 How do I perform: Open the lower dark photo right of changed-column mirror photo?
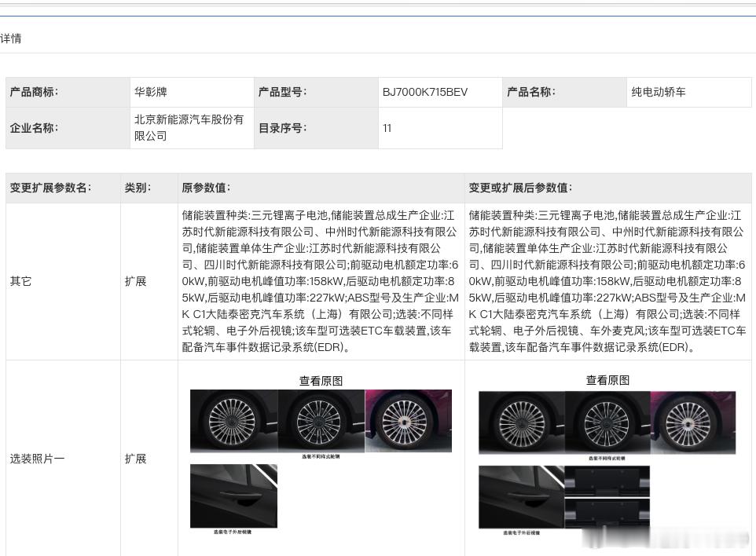(607, 513)
